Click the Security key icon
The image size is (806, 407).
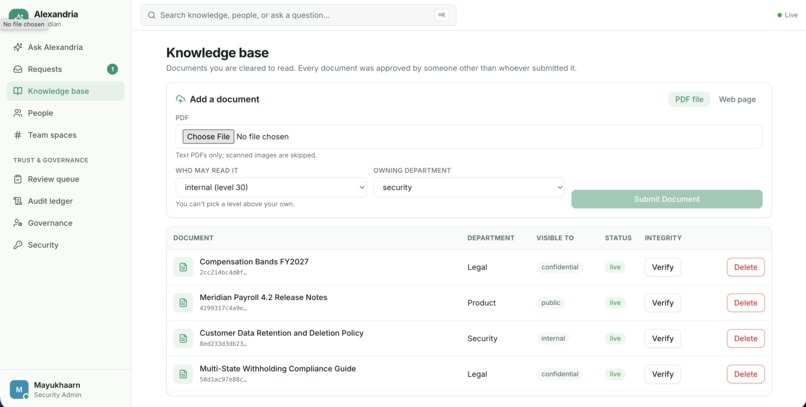point(17,245)
